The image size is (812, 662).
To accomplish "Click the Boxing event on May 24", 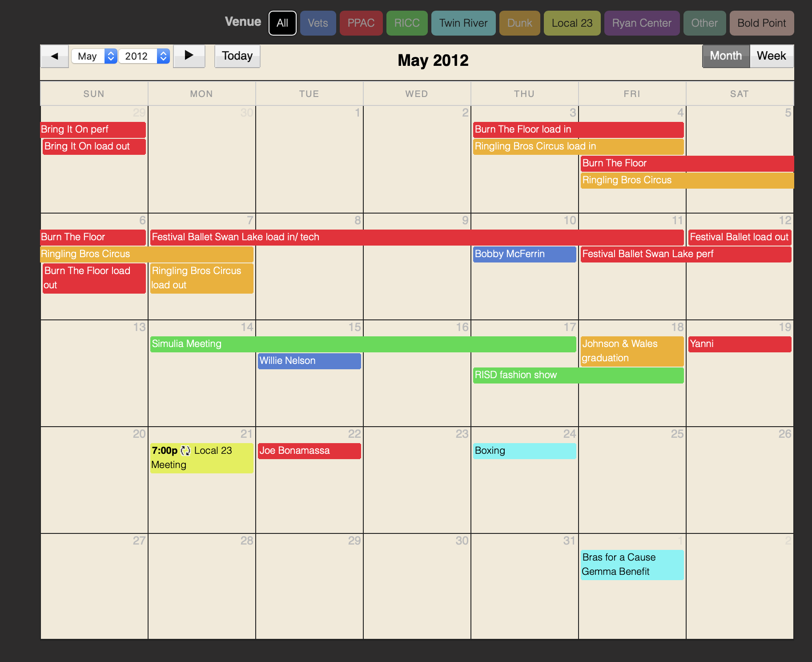I will tap(524, 451).
